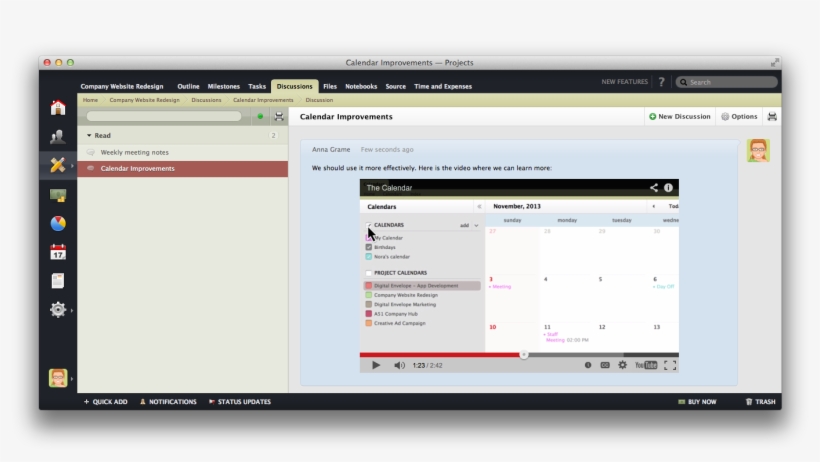Open the Notebooks tab
Image resolution: width=820 pixels, height=462 pixels.
361,86
